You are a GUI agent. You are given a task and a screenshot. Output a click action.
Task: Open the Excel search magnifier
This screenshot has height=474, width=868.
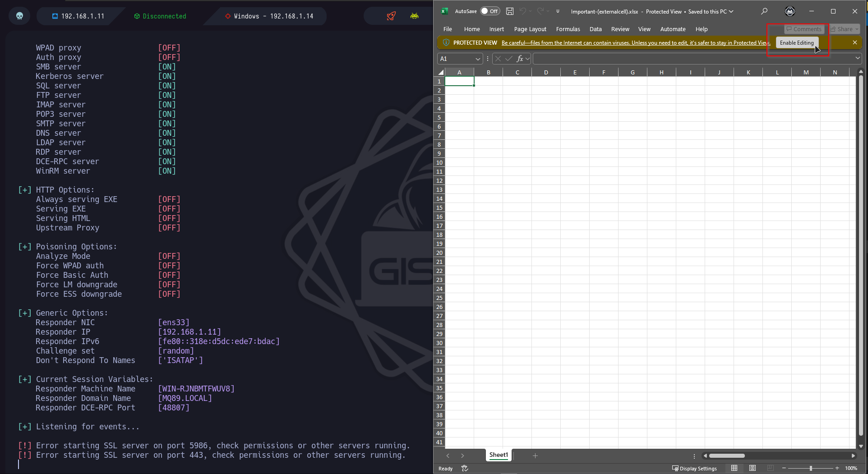[764, 11]
